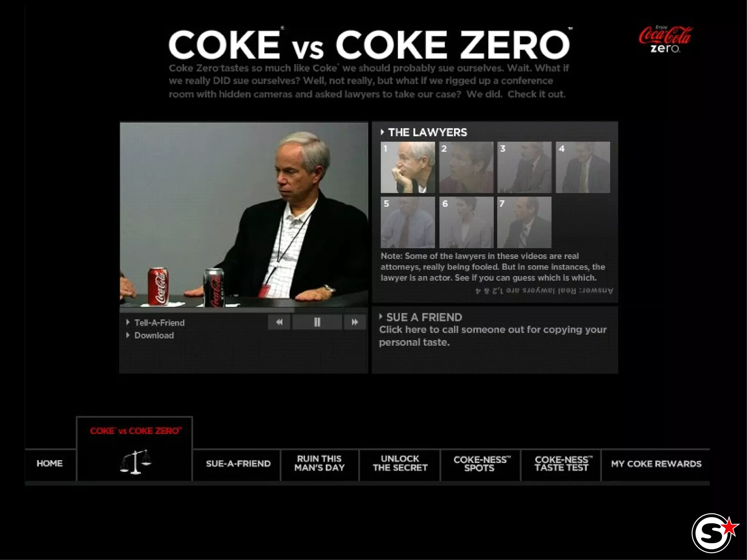Open lawyer video number 4
Screen dimensions: 747x560
(582, 167)
